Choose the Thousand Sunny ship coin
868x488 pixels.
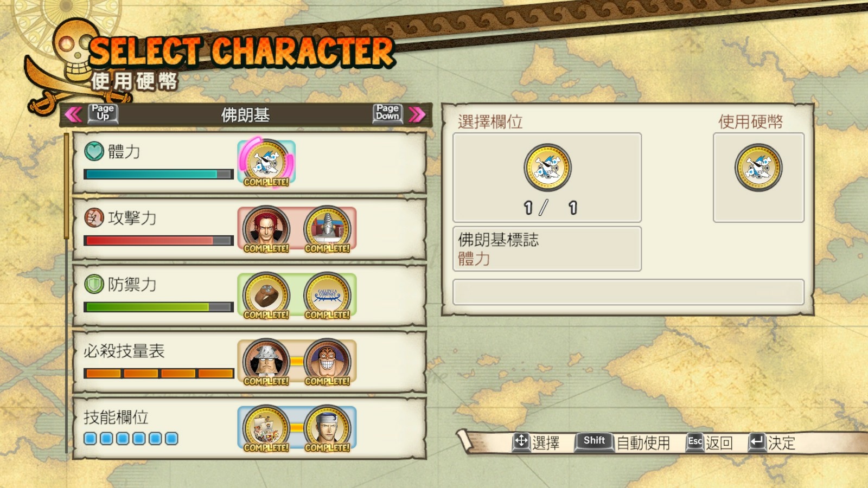[266, 428]
